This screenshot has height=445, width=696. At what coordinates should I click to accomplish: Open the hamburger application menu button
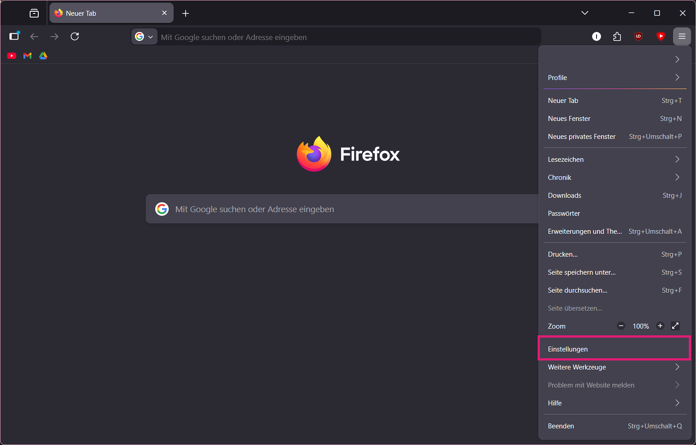click(x=682, y=36)
